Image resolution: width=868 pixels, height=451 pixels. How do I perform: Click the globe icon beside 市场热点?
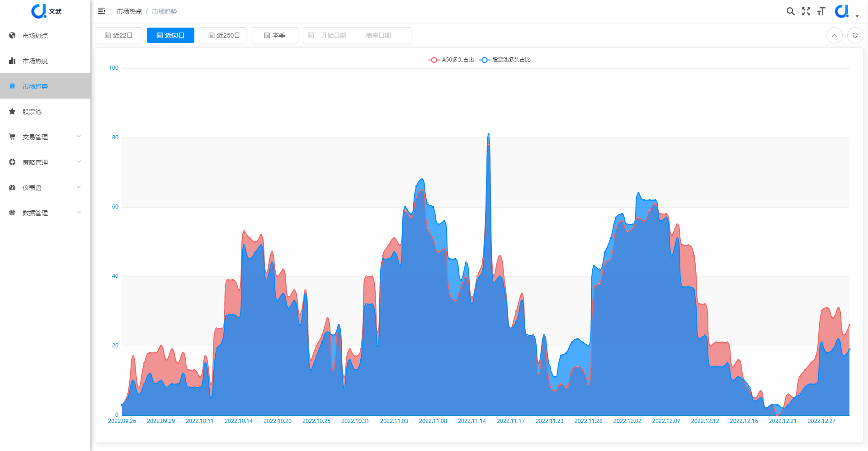point(12,35)
